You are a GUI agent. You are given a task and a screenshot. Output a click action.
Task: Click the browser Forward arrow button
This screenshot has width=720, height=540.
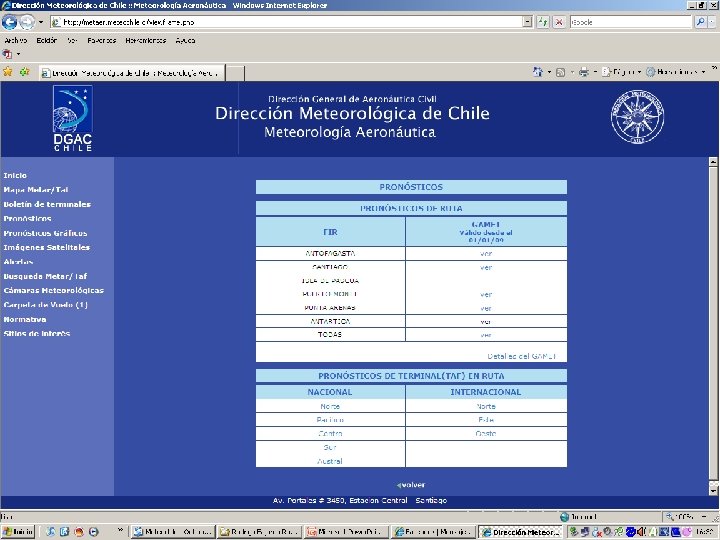point(27,22)
